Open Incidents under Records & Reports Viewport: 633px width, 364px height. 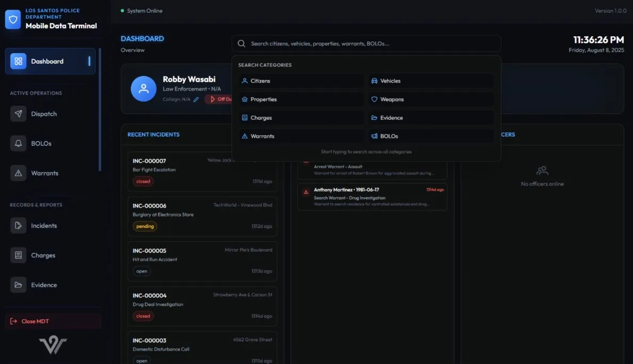pyautogui.click(x=50, y=226)
